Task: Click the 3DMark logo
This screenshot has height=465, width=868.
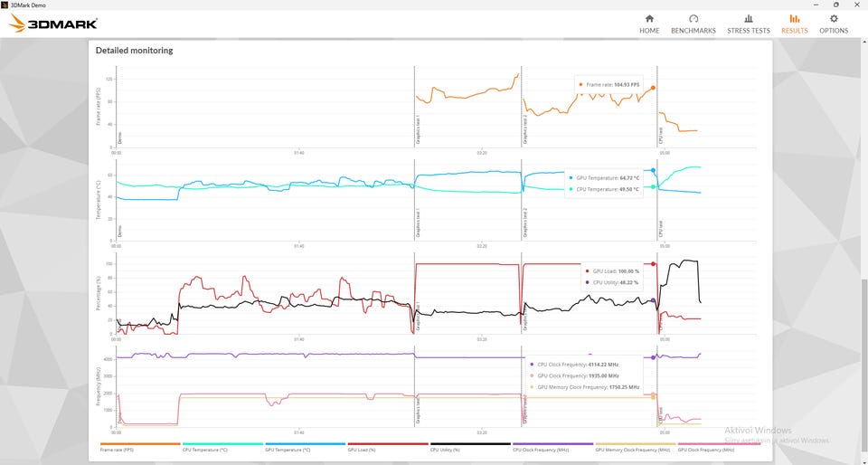Action: [53, 24]
